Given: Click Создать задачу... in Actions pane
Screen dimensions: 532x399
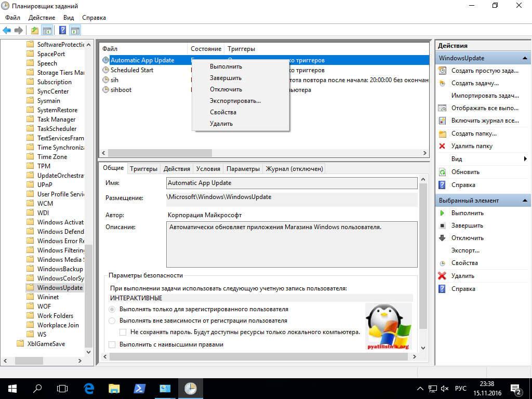Looking at the screenshot, I should tap(475, 83).
